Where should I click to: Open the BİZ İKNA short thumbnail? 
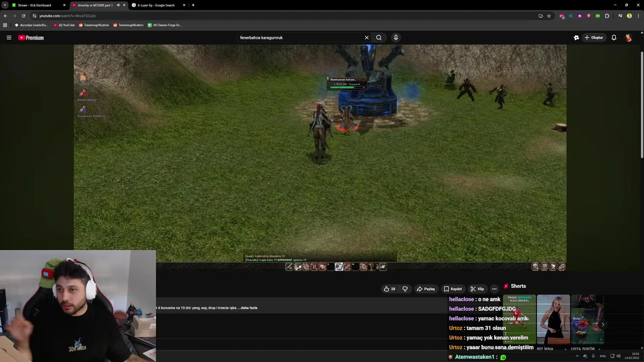[x=553, y=320]
